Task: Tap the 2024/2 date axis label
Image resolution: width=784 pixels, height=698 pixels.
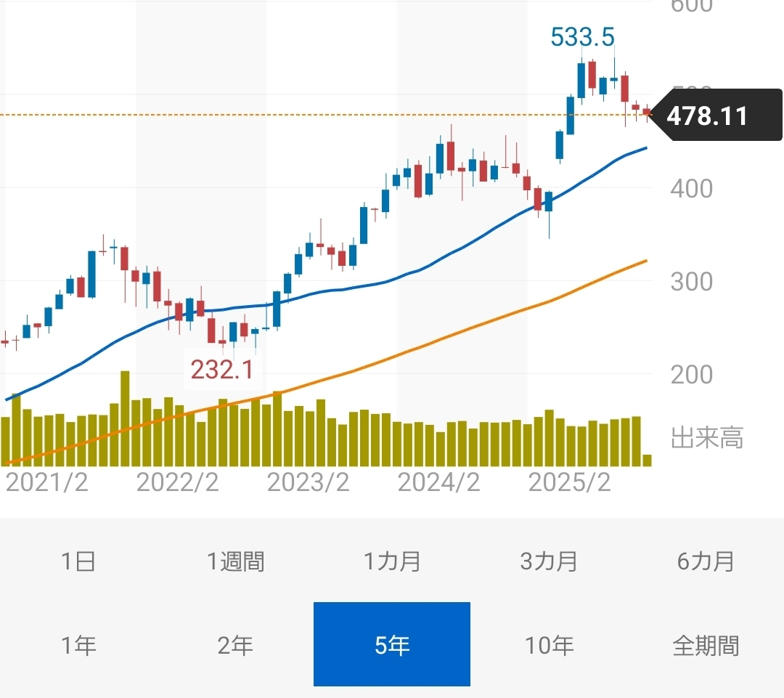Action: pyautogui.click(x=439, y=482)
